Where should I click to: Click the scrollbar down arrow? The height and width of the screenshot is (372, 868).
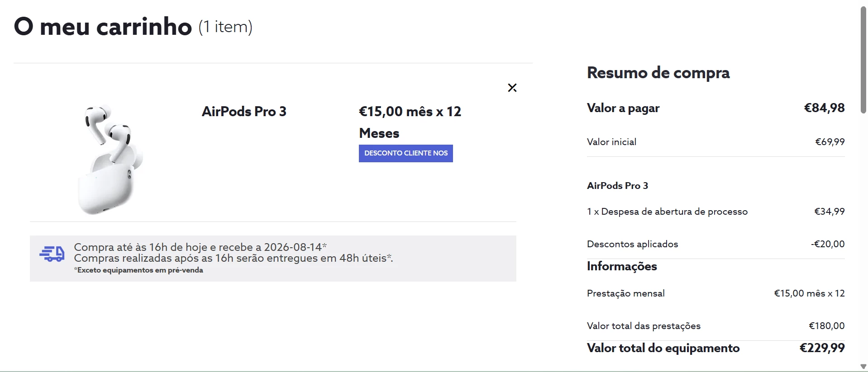pyautogui.click(x=863, y=367)
